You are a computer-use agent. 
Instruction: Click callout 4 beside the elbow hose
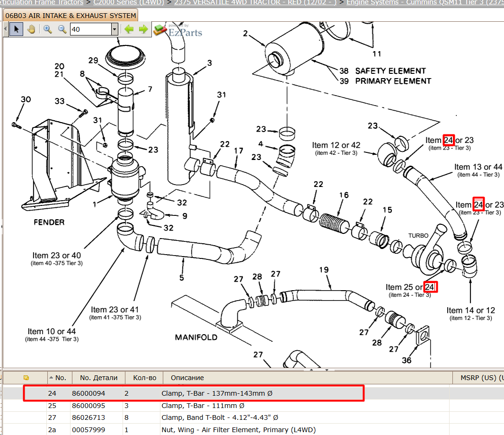point(261,144)
